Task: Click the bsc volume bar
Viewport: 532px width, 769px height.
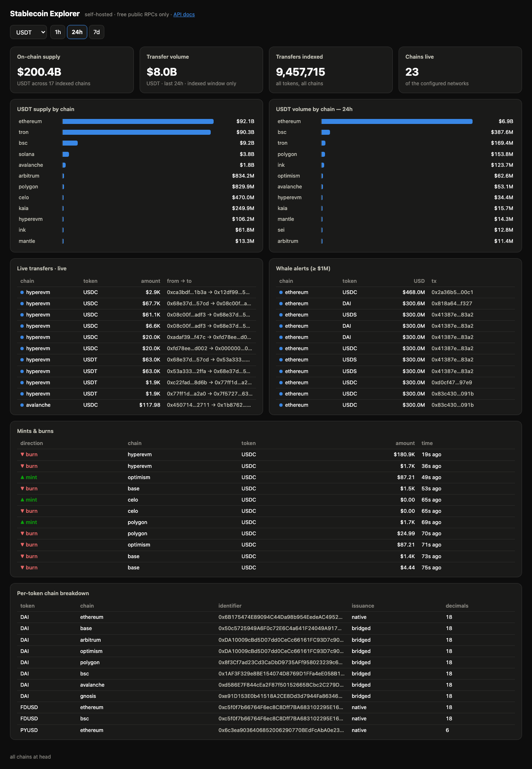Action: click(x=326, y=132)
